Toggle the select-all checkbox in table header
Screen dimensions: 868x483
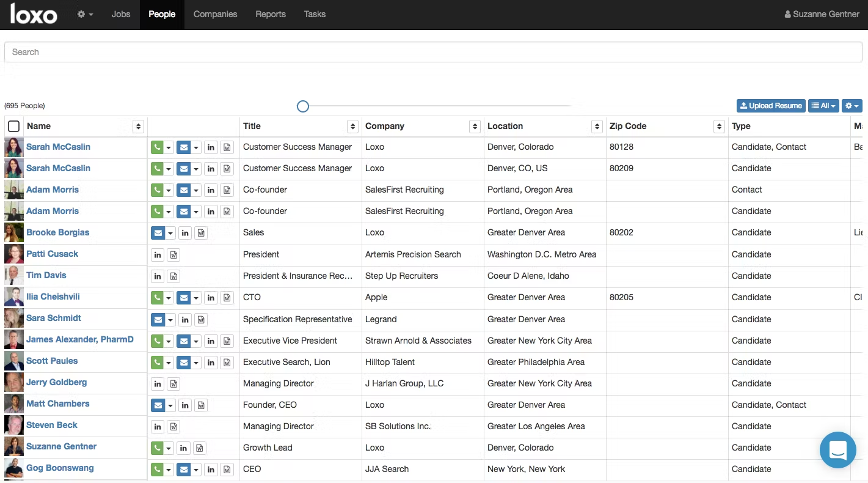point(13,127)
